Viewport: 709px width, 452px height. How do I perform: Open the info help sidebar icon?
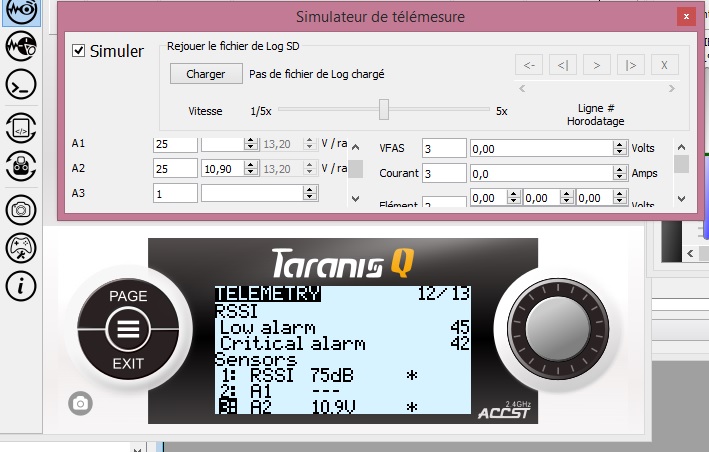[21, 286]
